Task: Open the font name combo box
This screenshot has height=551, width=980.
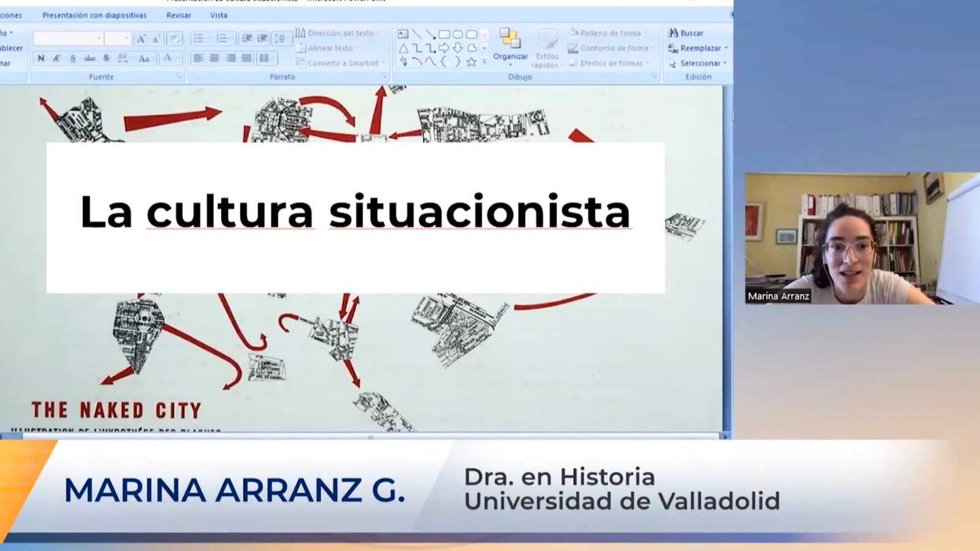Action: coord(67,39)
